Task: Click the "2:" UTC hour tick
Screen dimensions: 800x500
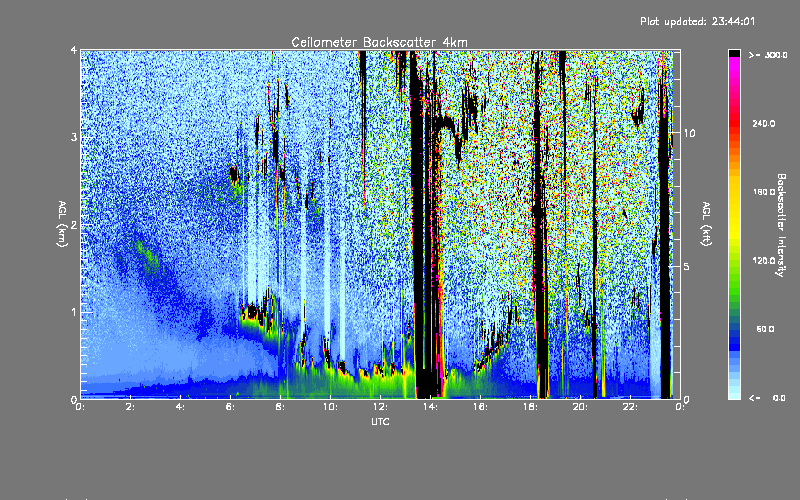Action: (131, 407)
